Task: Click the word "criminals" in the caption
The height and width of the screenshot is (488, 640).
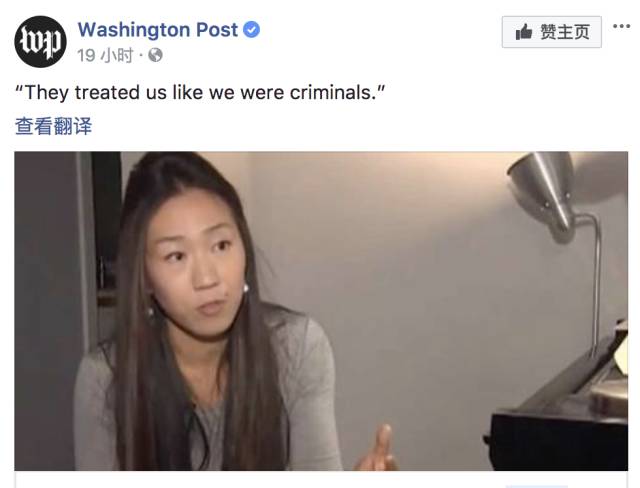Action: pos(333,92)
